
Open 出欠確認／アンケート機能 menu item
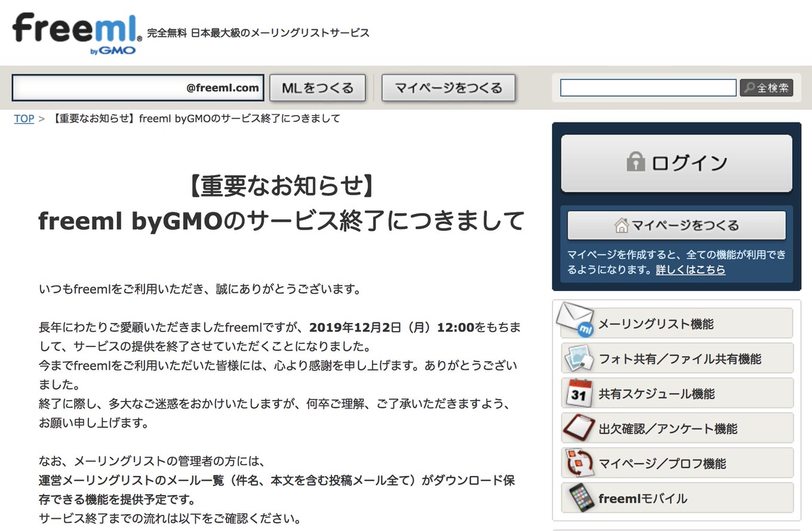point(676,428)
